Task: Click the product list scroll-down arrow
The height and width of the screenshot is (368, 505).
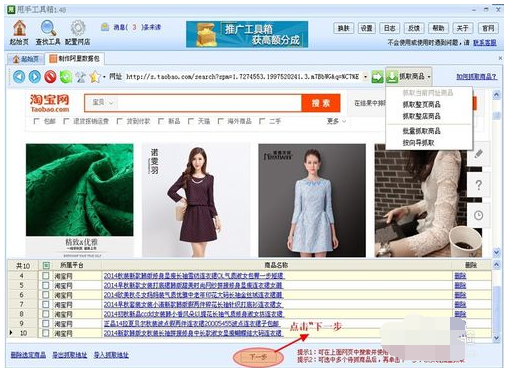Action: coord(496,338)
